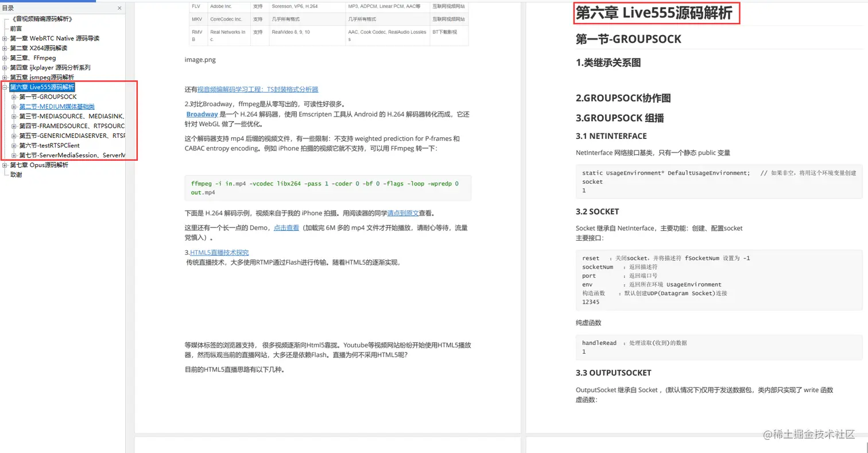
Task: Click the highlighted book icon of 第六章 Live555源码解析
Action: 7,87
